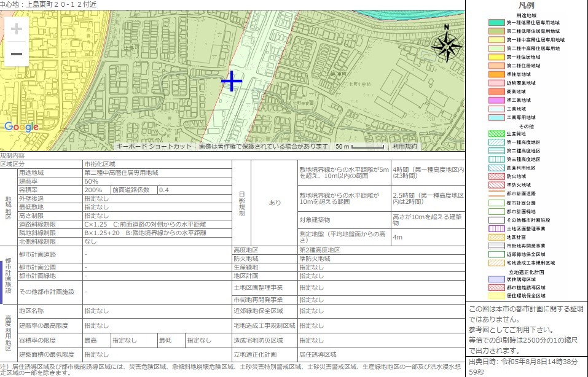The height and width of the screenshot is (377, 588).
Task: Click the Google logo on map
Action: point(22,127)
